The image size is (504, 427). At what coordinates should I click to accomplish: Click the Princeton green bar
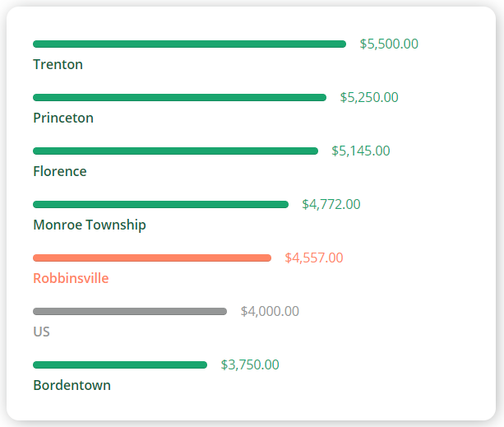180,97
